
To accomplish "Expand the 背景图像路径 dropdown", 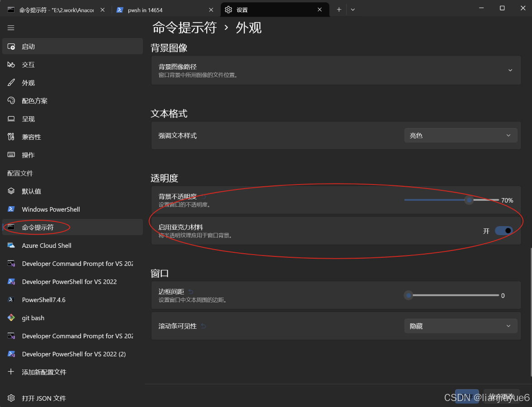I will click(510, 70).
